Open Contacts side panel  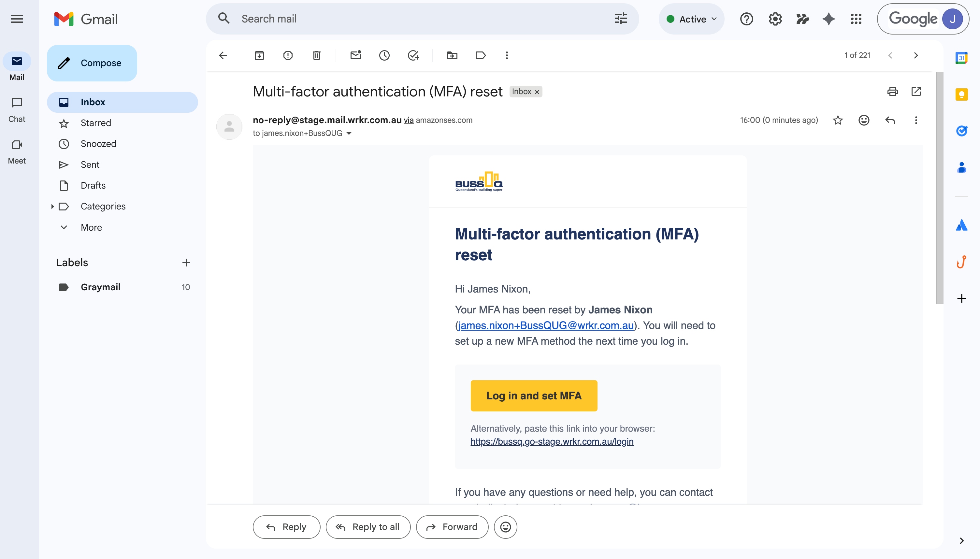[961, 167]
